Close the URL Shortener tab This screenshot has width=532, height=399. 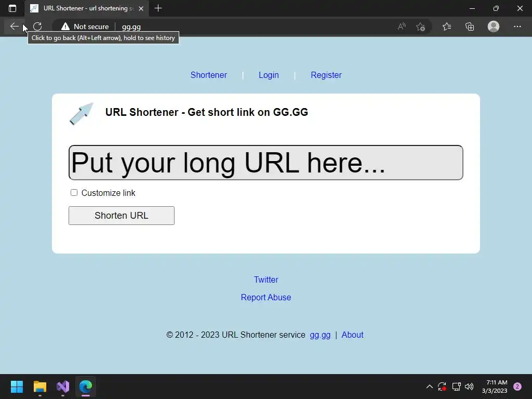tap(141, 8)
